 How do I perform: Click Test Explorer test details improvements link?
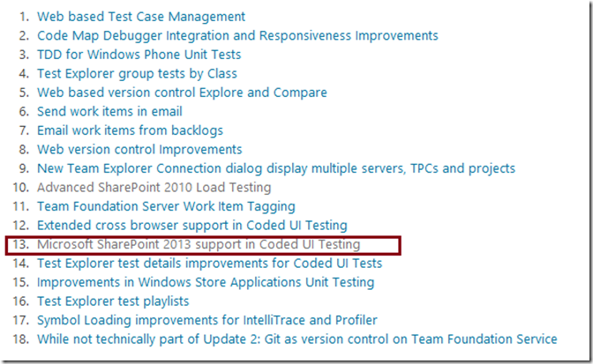(209, 263)
